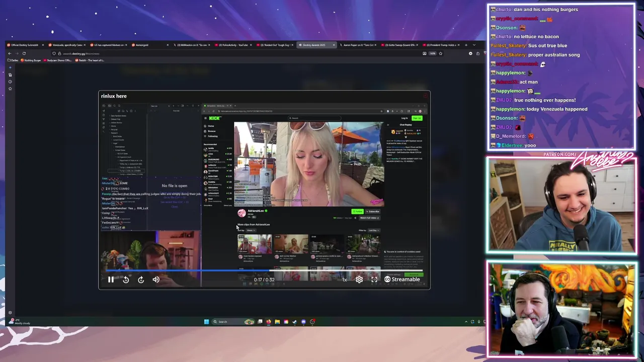Click the bottom webcam feed thumbnail
This screenshot has width=644, height=362.
[x=561, y=309]
